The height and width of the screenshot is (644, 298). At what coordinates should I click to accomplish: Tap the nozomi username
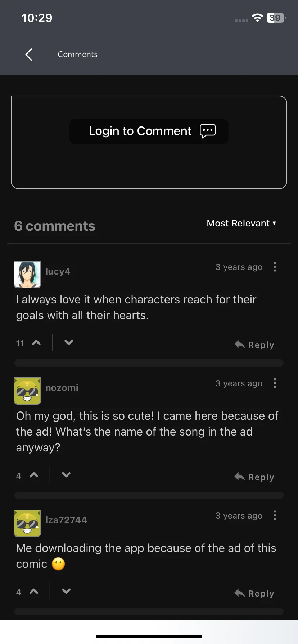[62, 388]
